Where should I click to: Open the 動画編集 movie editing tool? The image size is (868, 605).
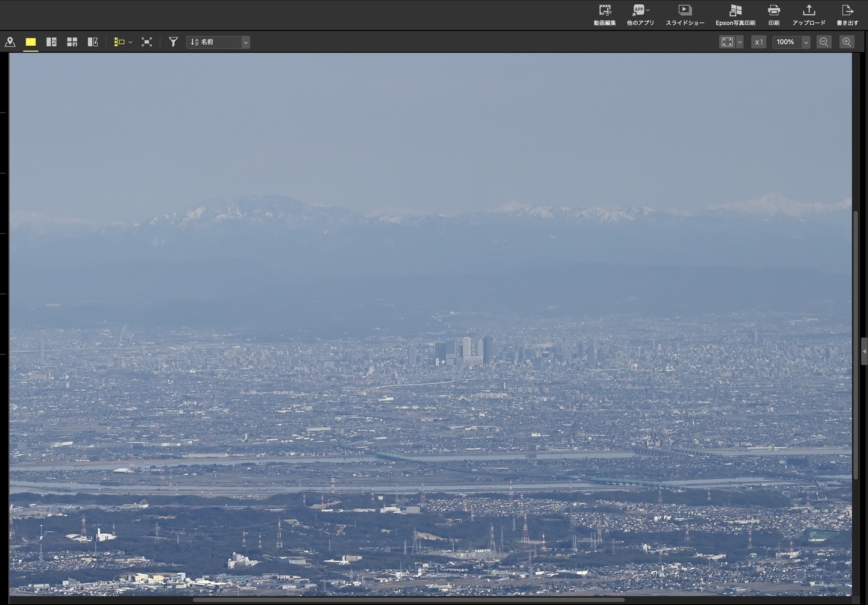click(x=605, y=15)
